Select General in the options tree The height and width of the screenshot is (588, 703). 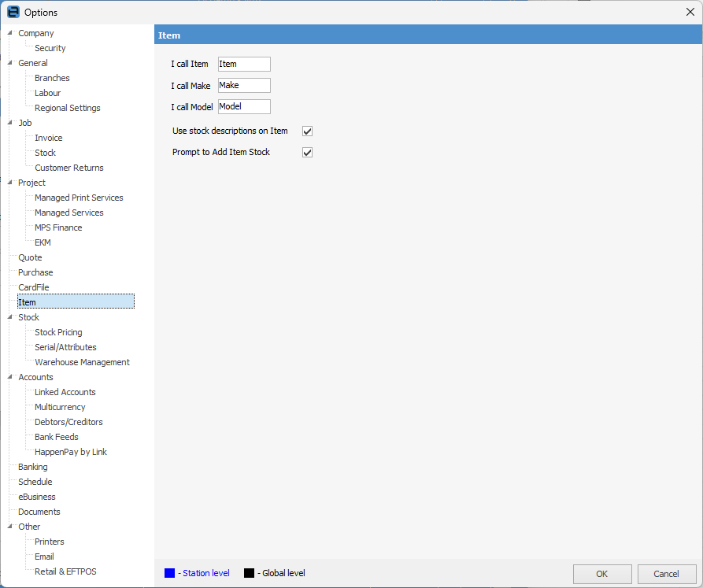coord(33,63)
